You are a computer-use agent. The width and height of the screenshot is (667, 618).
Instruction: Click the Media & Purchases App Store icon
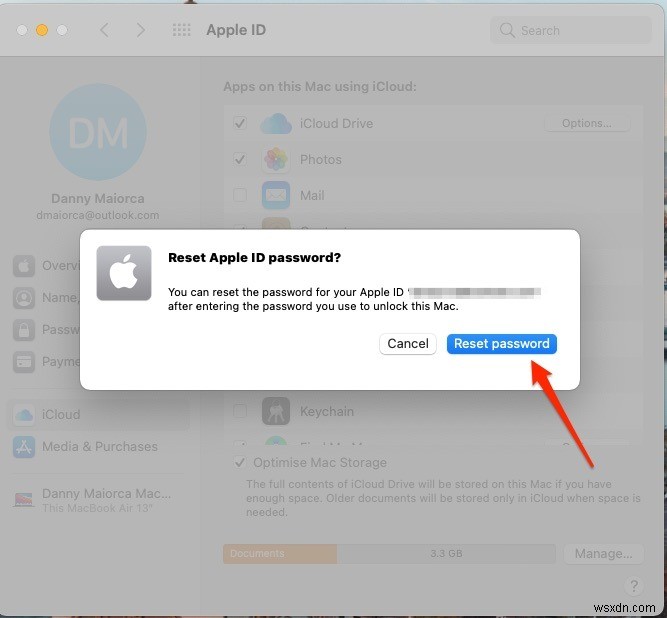click(x=24, y=447)
